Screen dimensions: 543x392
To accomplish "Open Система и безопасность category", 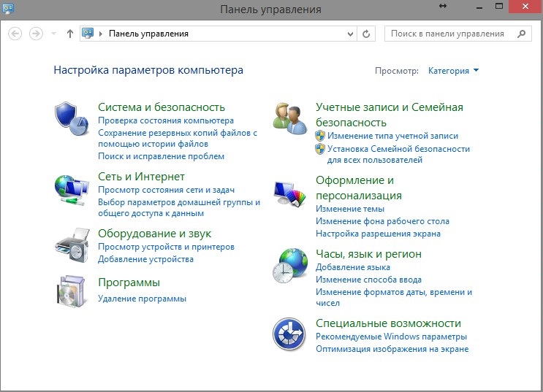I will [x=162, y=107].
